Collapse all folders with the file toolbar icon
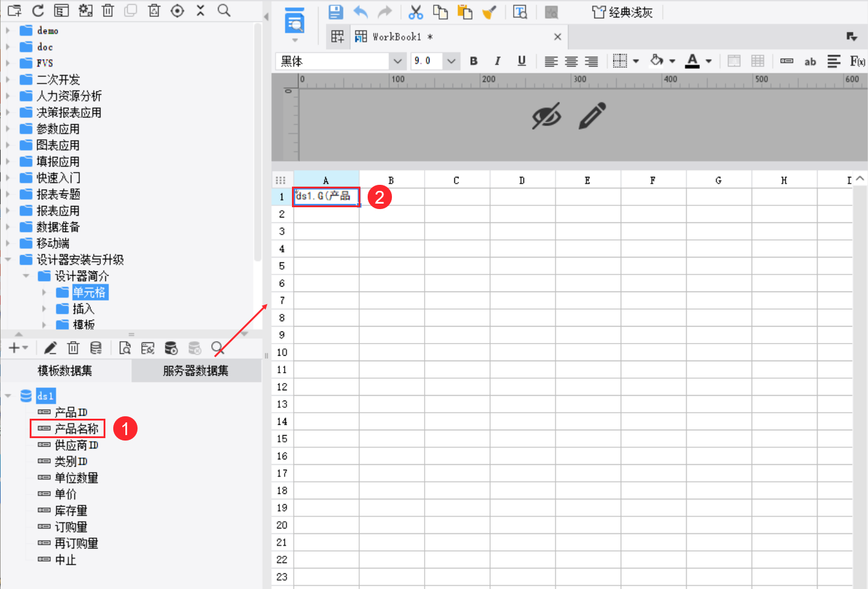 (200, 10)
